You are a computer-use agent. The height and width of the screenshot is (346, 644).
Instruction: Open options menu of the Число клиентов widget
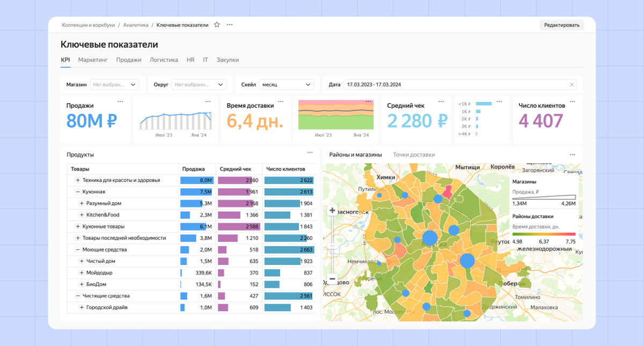[573, 101]
